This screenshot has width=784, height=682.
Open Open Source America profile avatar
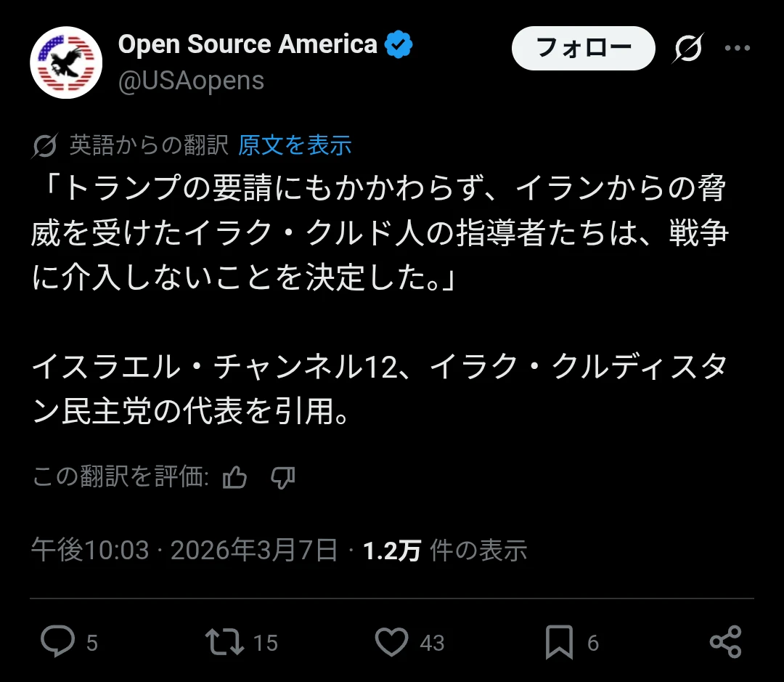point(66,63)
